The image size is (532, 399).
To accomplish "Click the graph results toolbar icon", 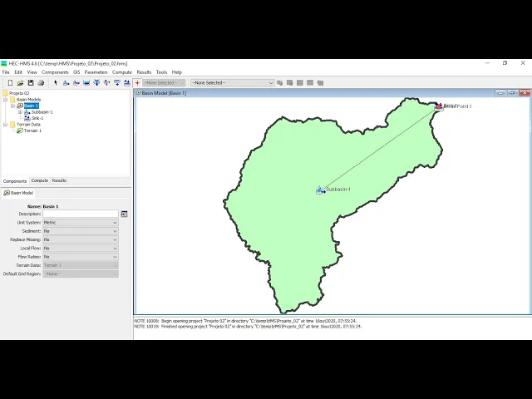I will point(300,83).
